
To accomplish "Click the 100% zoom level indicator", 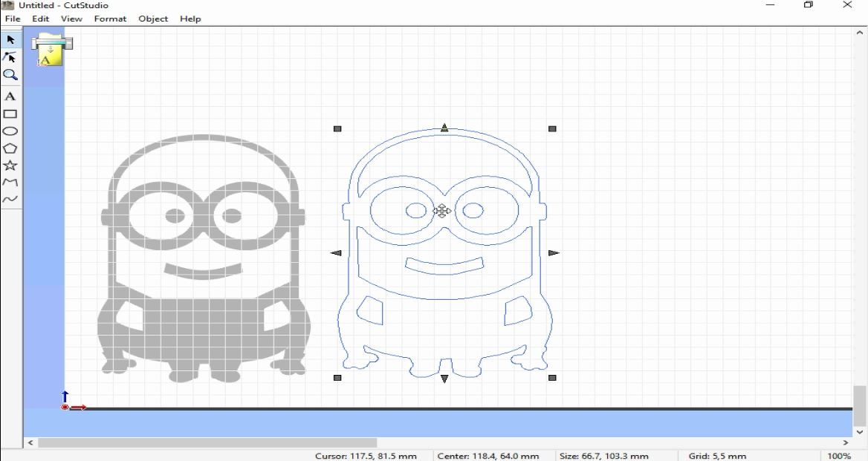I will (839, 456).
